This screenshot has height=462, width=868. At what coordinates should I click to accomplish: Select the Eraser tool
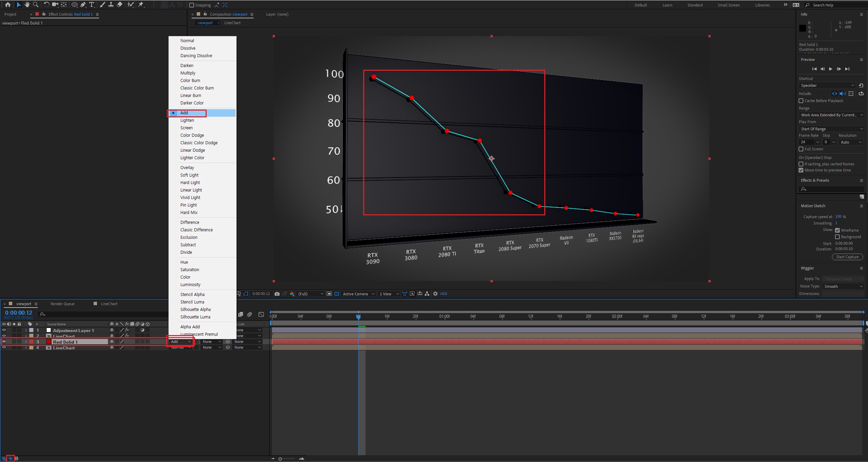click(119, 5)
